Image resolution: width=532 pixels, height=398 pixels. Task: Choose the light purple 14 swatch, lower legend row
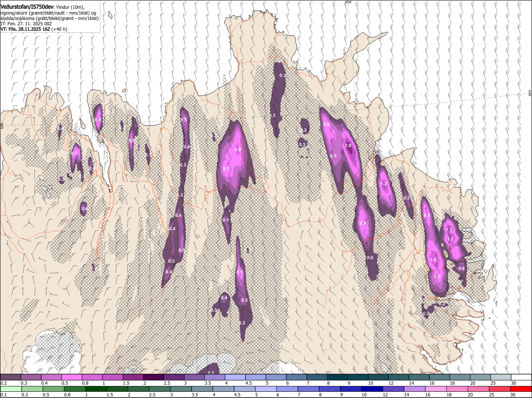point(414,389)
